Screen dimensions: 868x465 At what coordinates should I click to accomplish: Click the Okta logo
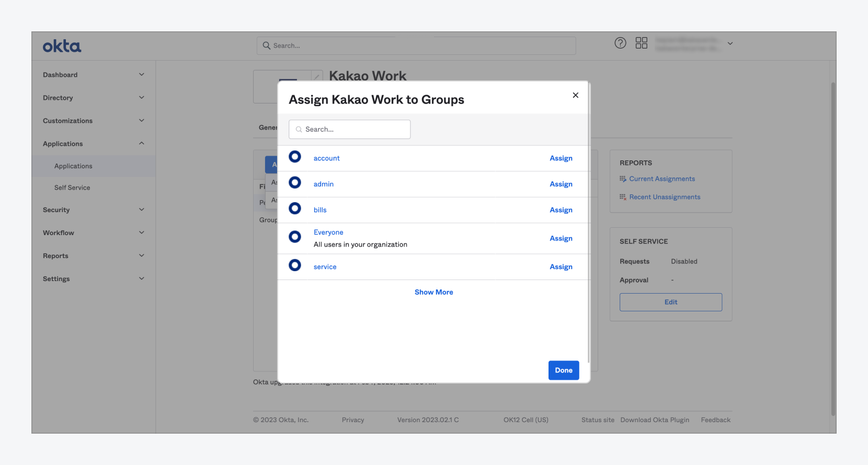coord(62,46)
